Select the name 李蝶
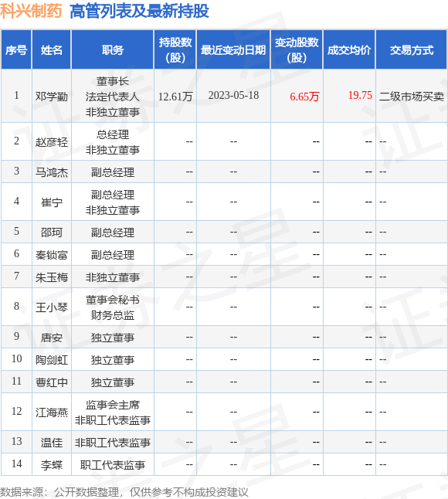448x499 pixels. point(52,465)
